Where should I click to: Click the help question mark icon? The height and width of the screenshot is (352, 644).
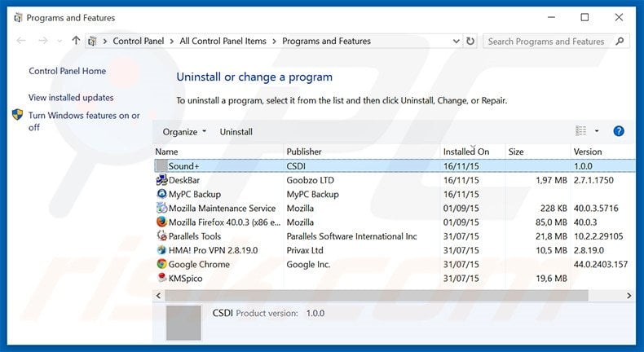pos(619,131)
